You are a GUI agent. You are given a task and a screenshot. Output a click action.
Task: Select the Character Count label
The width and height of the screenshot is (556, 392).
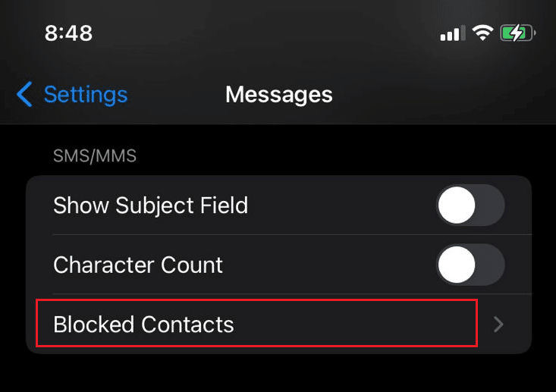138,265
